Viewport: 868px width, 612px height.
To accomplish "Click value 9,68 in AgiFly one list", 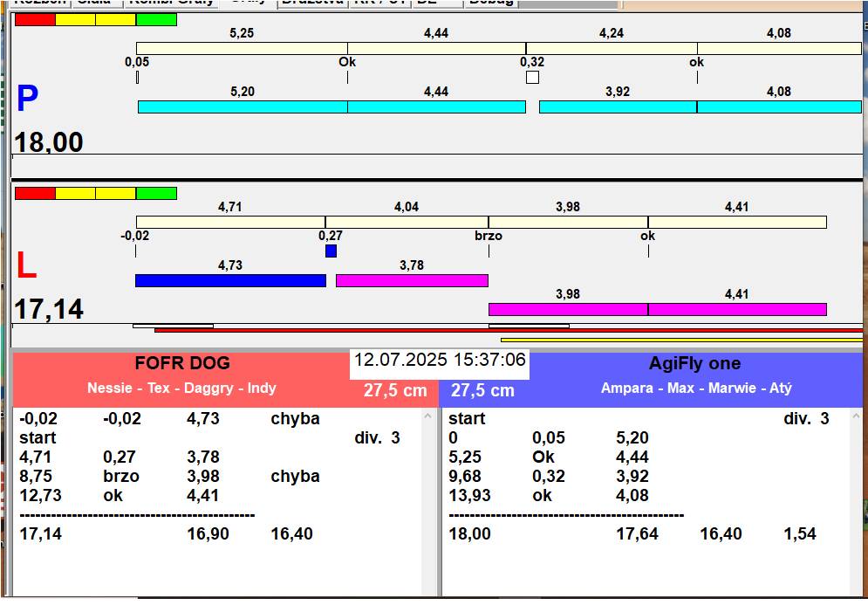I will [464, 477].
